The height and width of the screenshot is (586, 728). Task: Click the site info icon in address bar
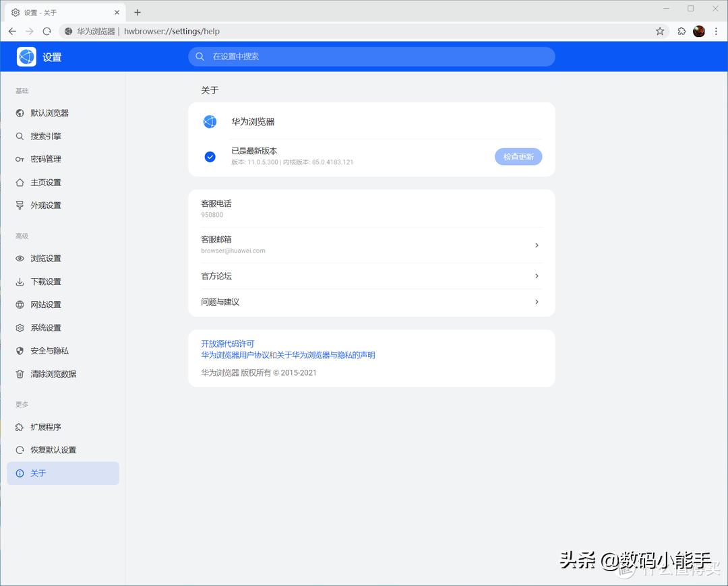pyautogui.click(x=69, y=31)
